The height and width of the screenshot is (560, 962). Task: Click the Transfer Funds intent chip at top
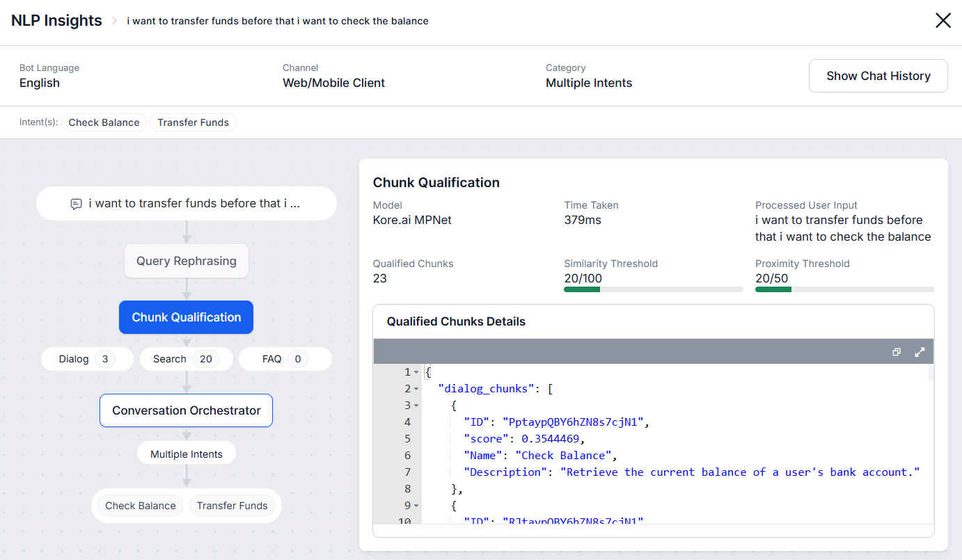tap(193, 122)
